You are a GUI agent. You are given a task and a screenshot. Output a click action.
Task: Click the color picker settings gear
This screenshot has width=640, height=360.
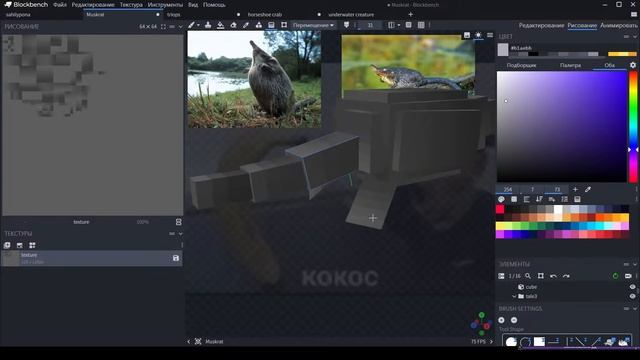coord(633,65)
